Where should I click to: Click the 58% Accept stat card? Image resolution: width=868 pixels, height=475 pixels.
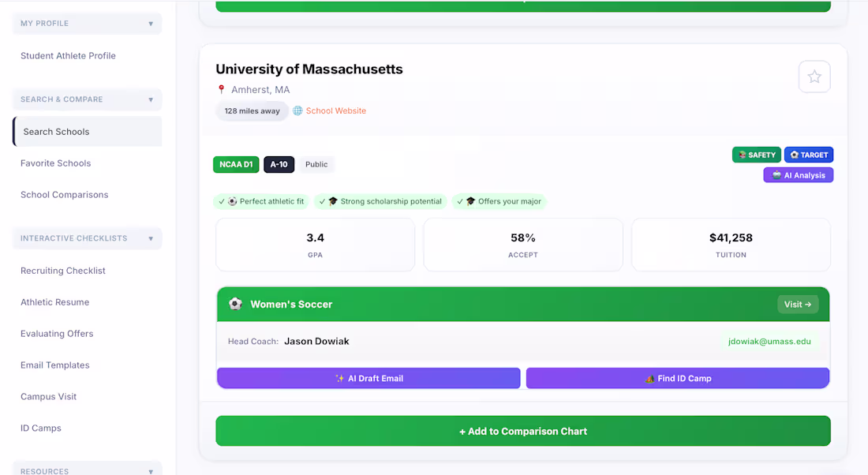523,245
